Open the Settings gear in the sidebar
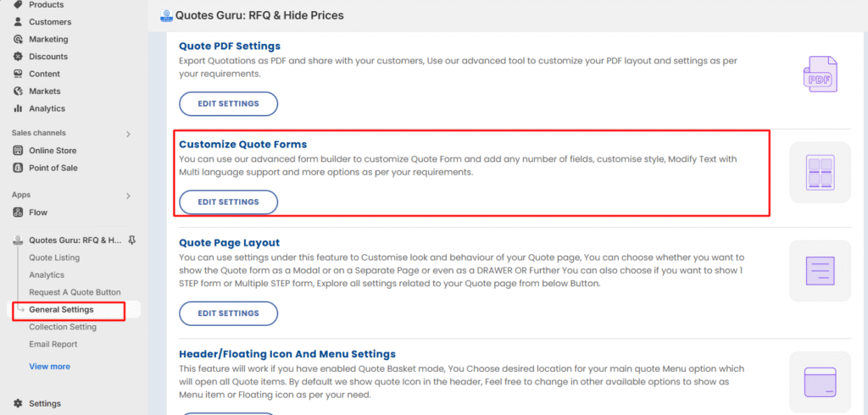 point(19,404)
